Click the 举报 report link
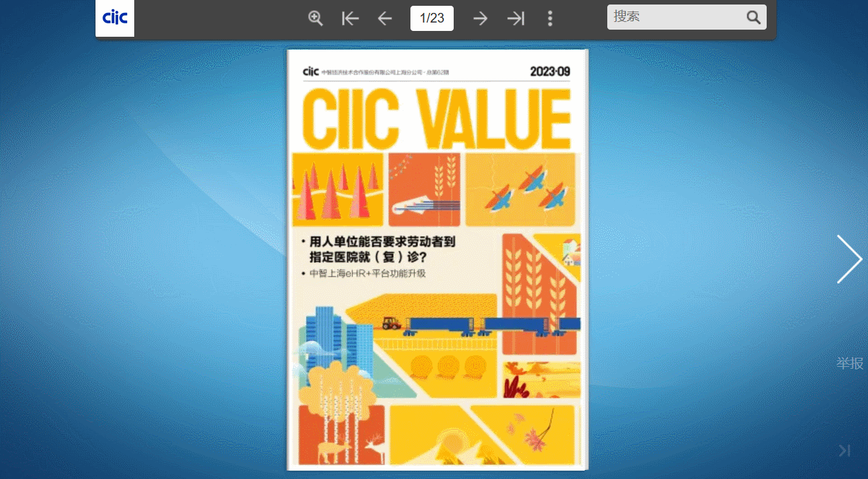This screenshot has width=868, height=479. point(850,363)
